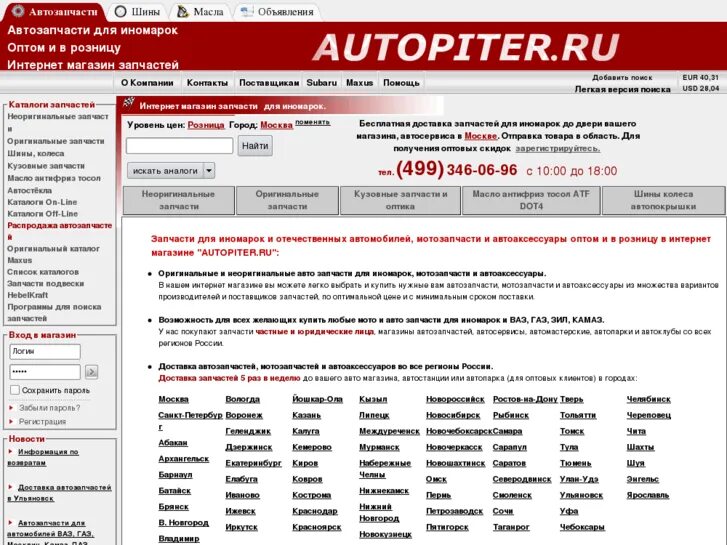Select Челябинск city link
727x545 pixels.
tap(649, 399)
